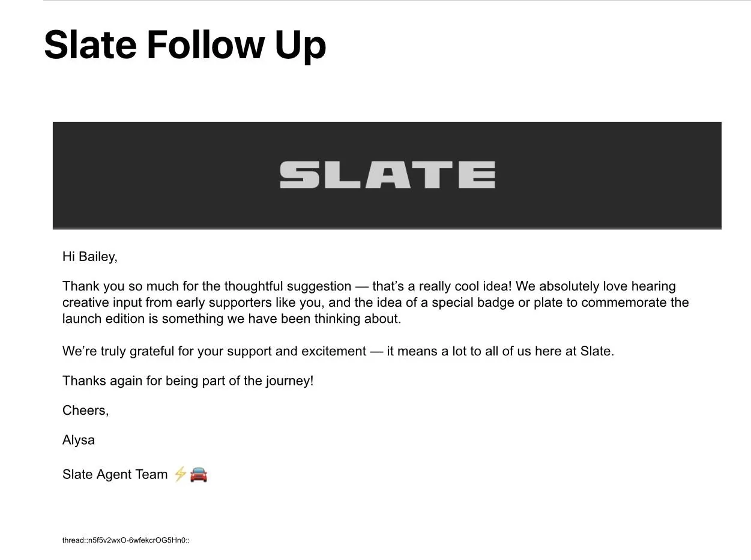Image resolution: width=751 pixels, height=560 pixels.
Task: Click the words "support and excitement"
Action: coord(297,351)
